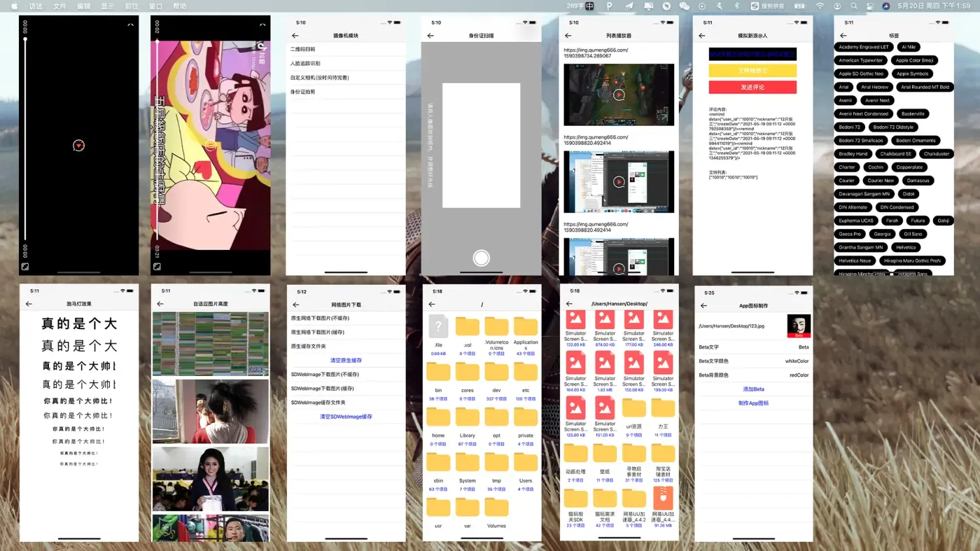Screen dimensions: 980x551
Task: Tap the fullscreen icon on the black video player
Action: pos(25,266)
